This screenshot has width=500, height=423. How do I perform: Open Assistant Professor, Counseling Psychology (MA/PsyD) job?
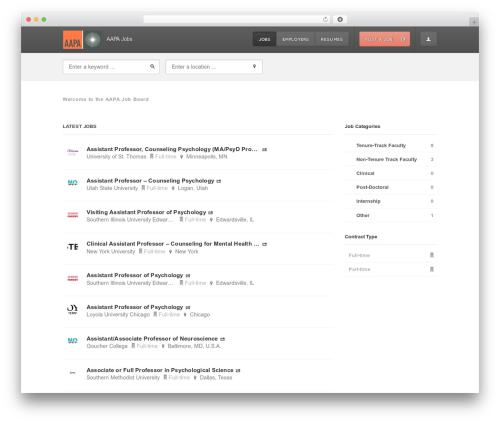(172, 149)
